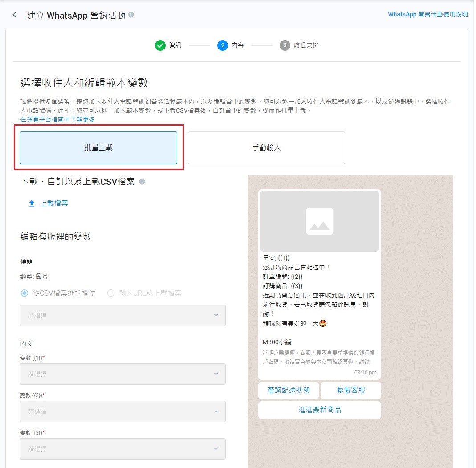
Task: Click the 早安, {{1}} greeting line
Action: point(276,258)
